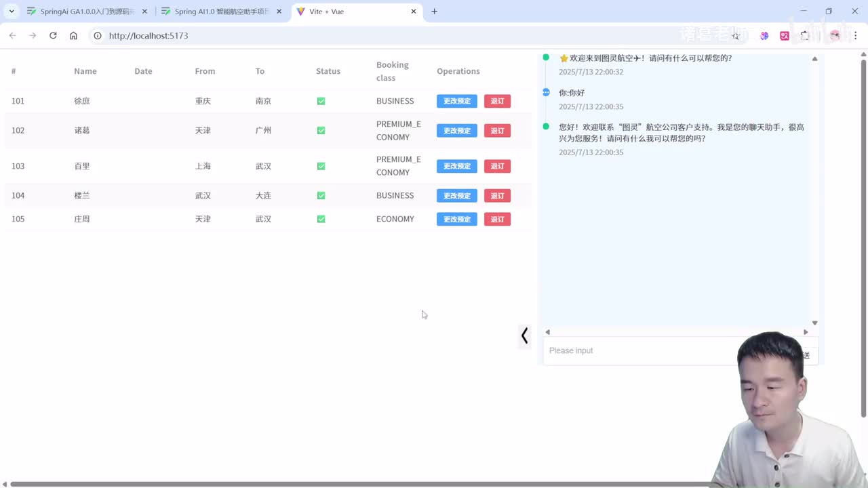Click 更改预定 for booking 101
Viewport: 868px width, 488px height.
457,101
